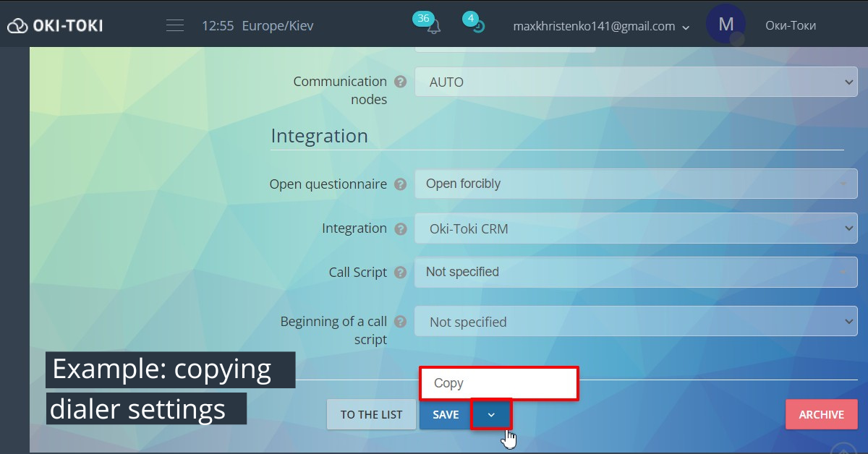Open the Open questionnaire dropdown
868x454 pixels.
point(635,184)
